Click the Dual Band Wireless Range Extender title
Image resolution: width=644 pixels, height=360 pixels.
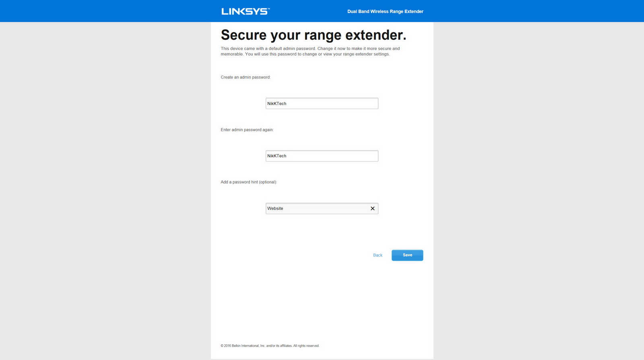(x=385, y=12)
